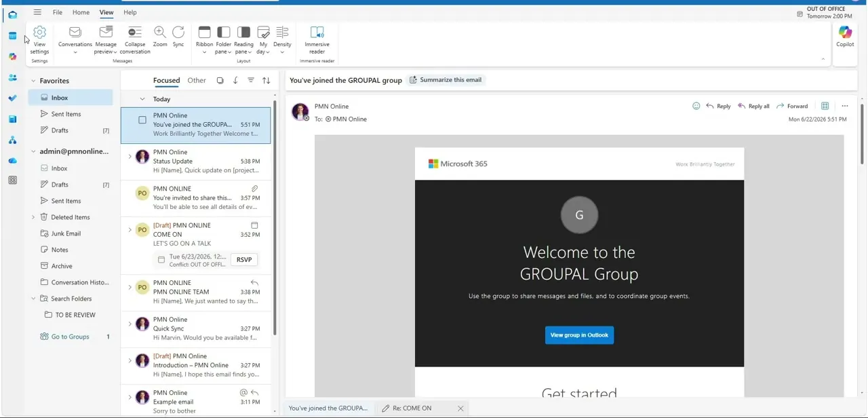Open Copilot from the ribbon
This screenshot has height=418, width=868.
coord(845,37)
